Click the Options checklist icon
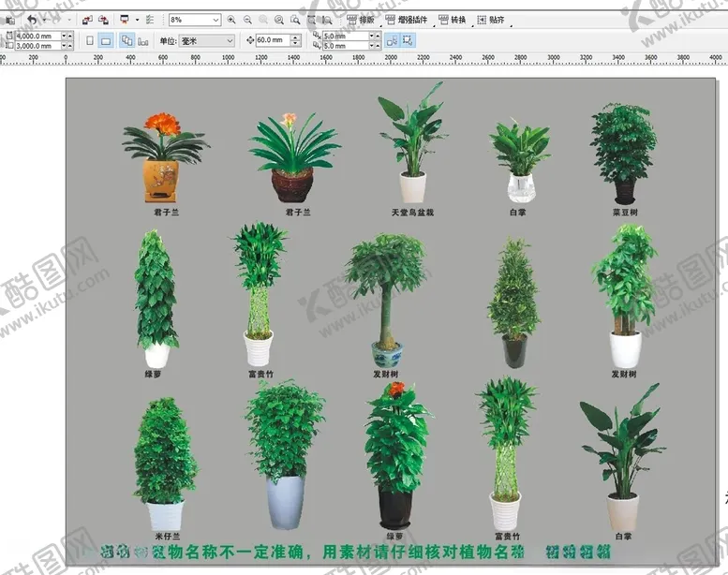The width and height of the screenshot is (728, 575). [150, 20]
